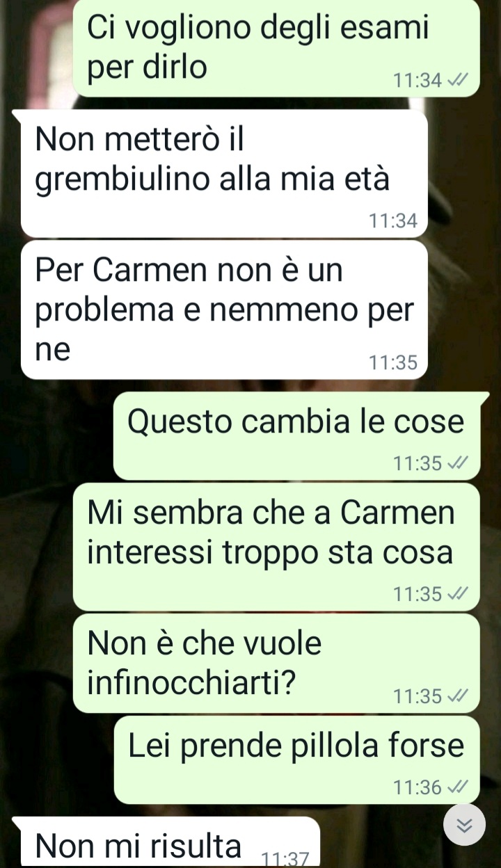
Task: Select the 'Non mi risulta' message
Action: tap(167, 842)
